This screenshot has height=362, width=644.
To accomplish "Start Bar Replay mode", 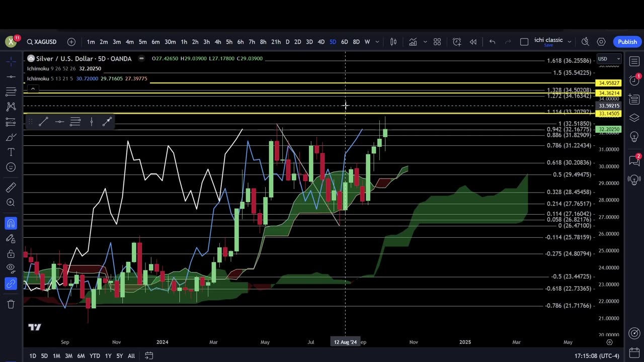I will point(473,42).
